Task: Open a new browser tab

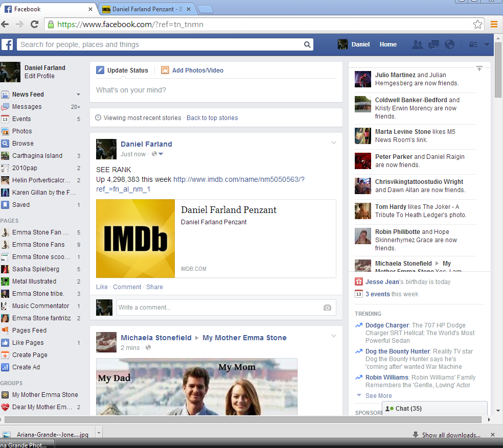Action: [x=205, y=10]
